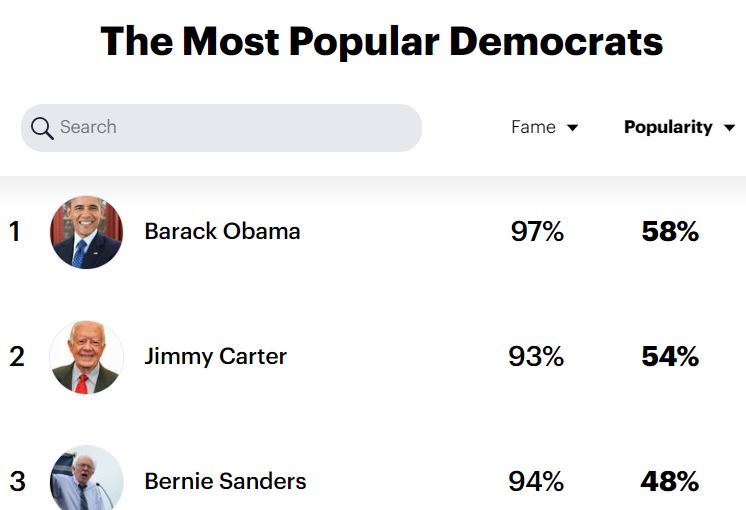Screen dimensions: 746x510
Task: Sort the list by Fame label
Action: pos(533,127)
